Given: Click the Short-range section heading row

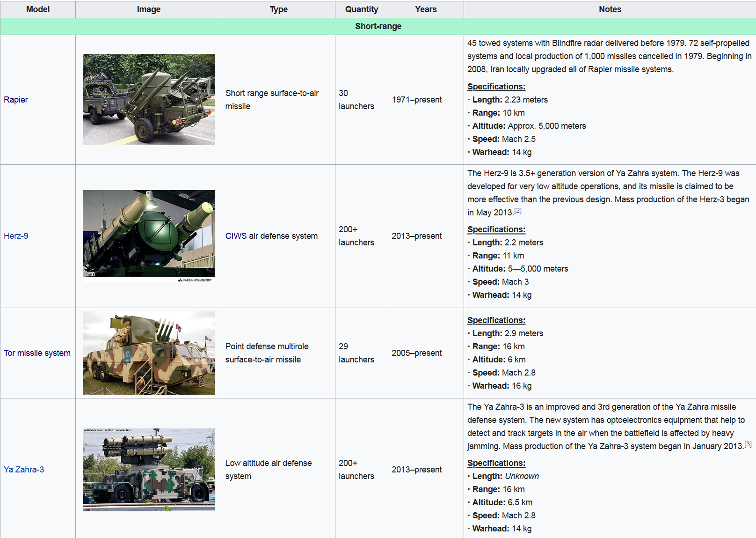Looking at the screenshot, I should [x=378, y=26].
